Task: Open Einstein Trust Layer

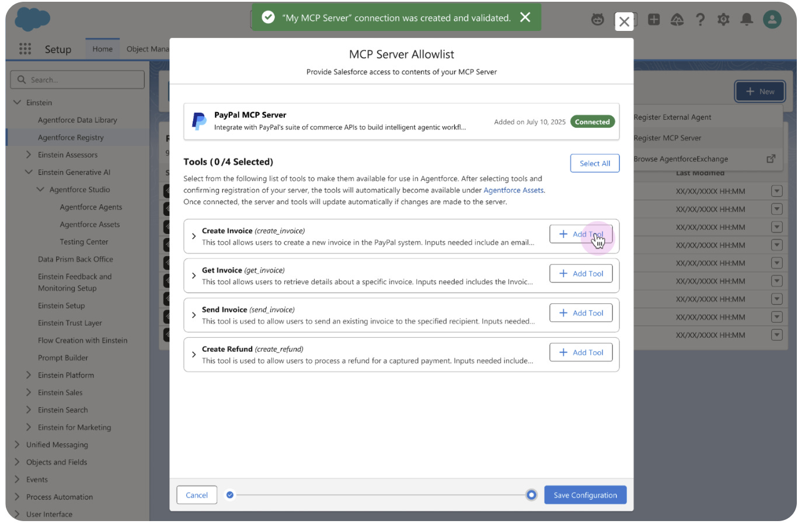Action: 70,323
